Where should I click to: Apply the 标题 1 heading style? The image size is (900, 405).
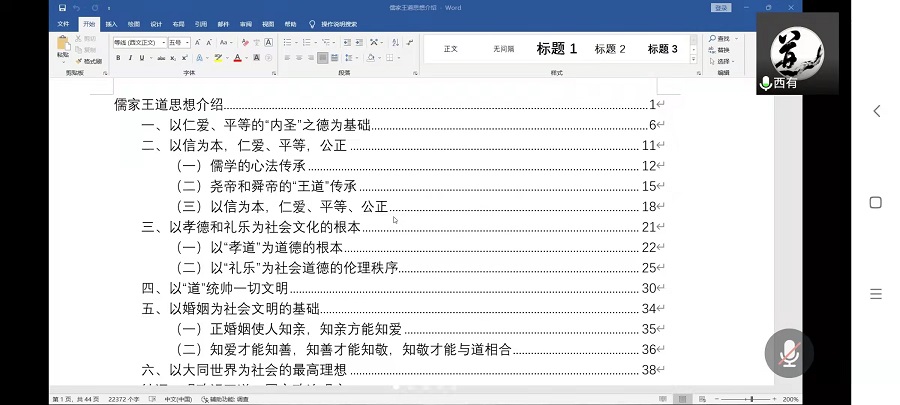click(x=556, y=49)
